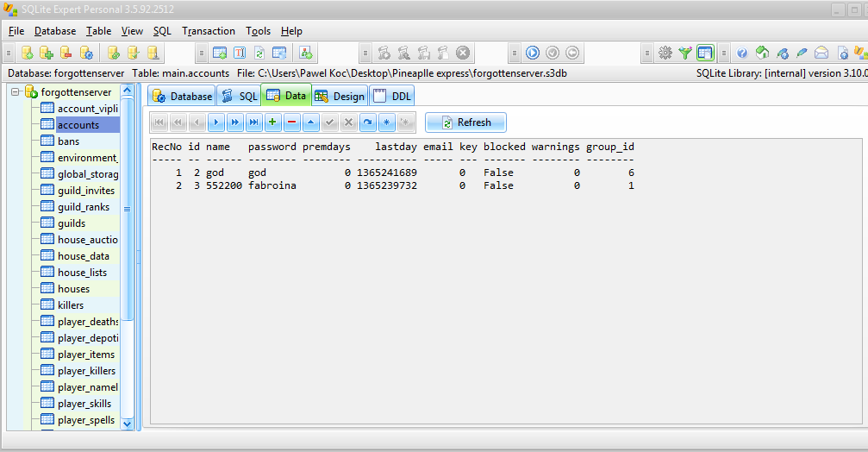
Task: Open the Table menu
Action: [x=98, y=31]
